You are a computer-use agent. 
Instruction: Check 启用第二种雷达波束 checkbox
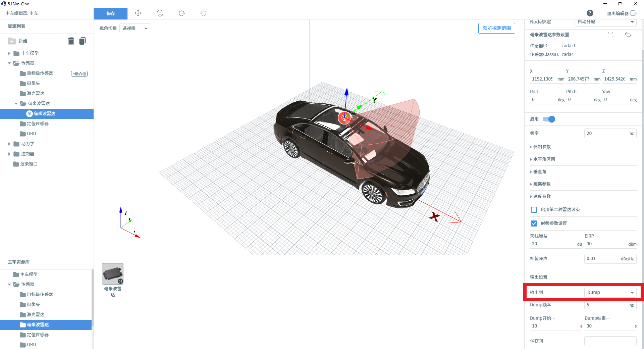[x=534, y=210]
